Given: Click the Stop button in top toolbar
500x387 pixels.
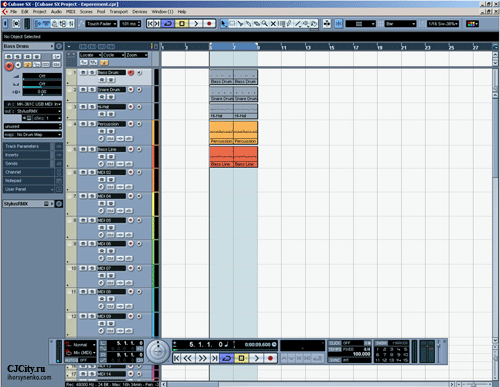Looking at the screenshot, I should point(182,24).
